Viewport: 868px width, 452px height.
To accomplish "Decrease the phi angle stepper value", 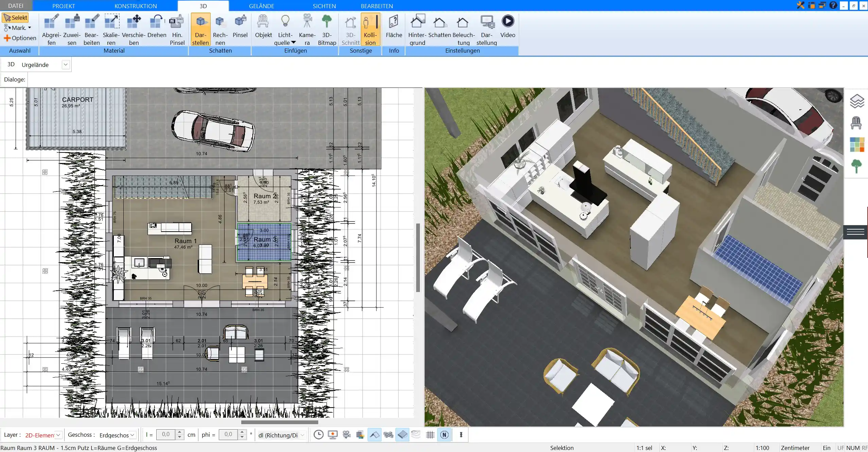I will [x=242, y=437].
